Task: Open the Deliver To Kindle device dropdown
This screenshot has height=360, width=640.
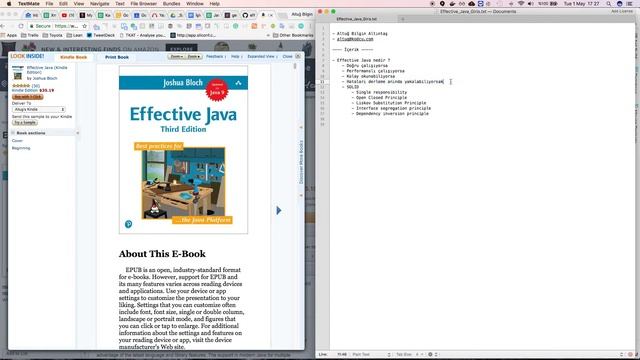Action: coord(38,109)
